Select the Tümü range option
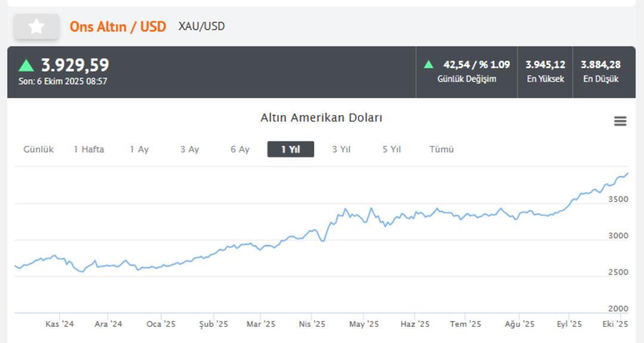 point(441,149)
